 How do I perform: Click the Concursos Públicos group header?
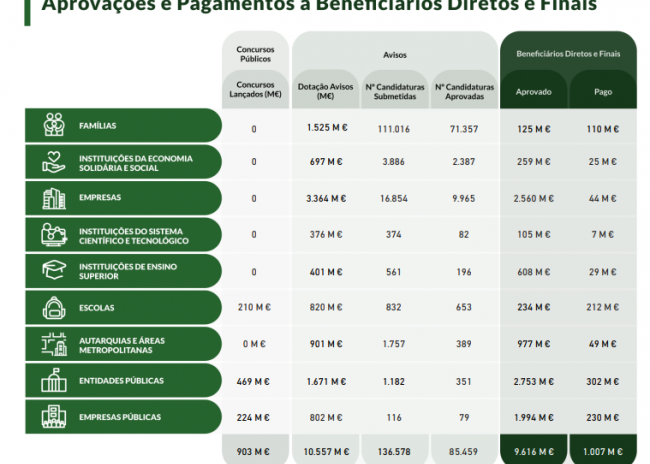(255, 54)
